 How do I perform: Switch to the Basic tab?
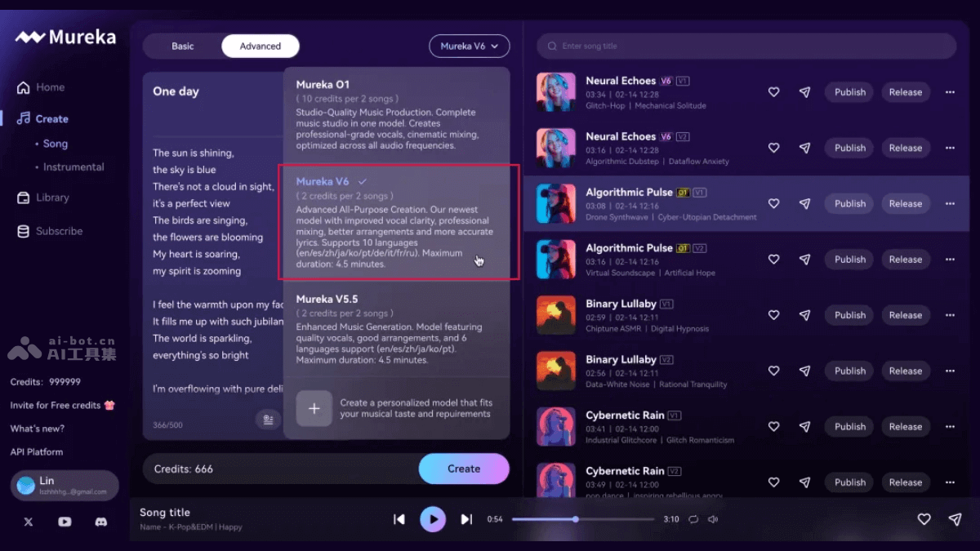point(183,46)
